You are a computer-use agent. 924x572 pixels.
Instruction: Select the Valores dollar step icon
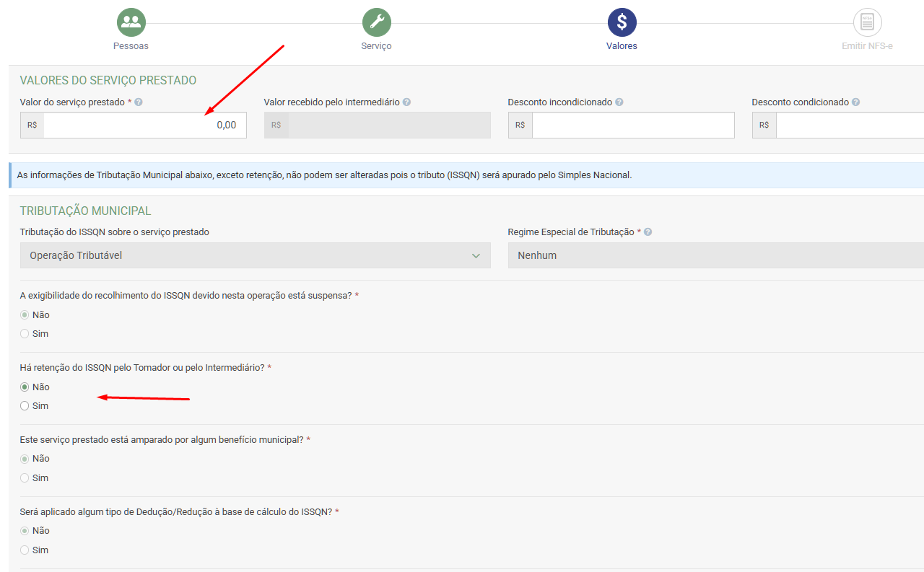click(622, 22)
